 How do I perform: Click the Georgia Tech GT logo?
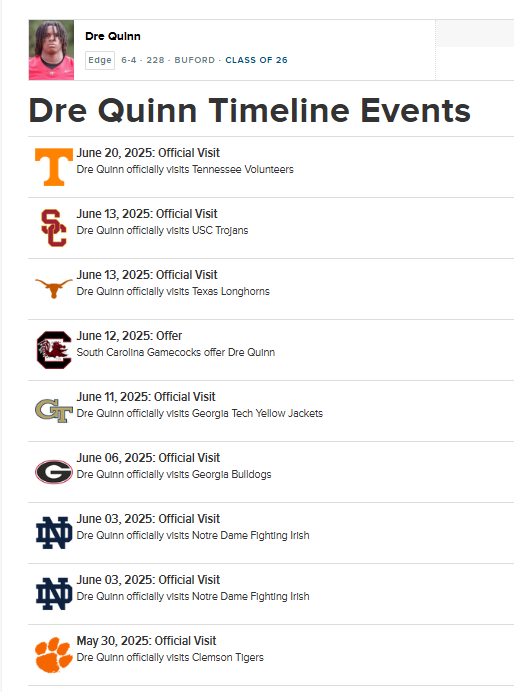tap(54, 411)
